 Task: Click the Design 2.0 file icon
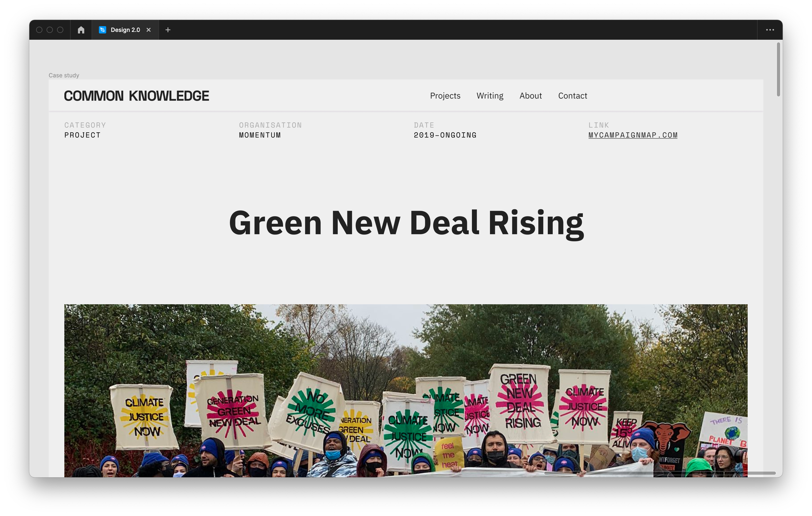click(x=103, y=30)
